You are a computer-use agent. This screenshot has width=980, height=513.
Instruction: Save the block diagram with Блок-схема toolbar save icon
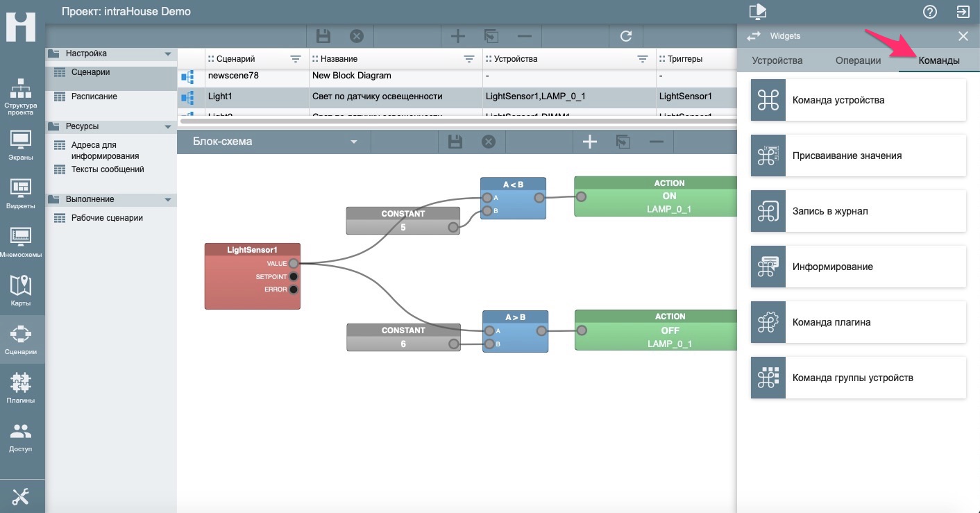click(455, 142)
